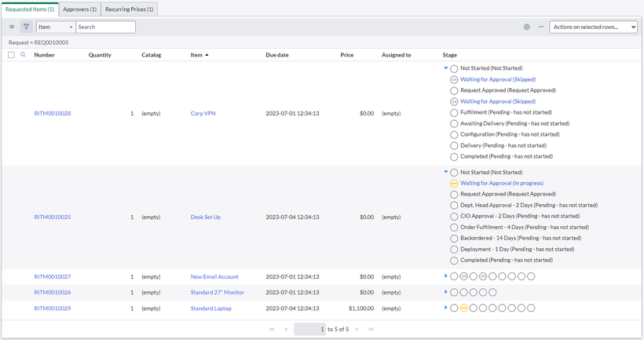Screen dimensions: 644x340
Task: Click Corp VPN Fulfillment stage circle
Action: point(454,112)
